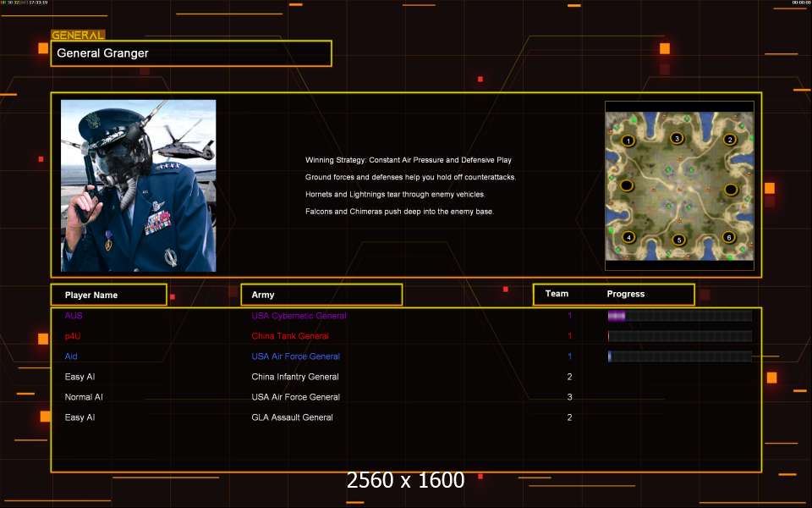Click General Granger's portrait image
This screenshot has height=508, width=812.
point(139,185)
